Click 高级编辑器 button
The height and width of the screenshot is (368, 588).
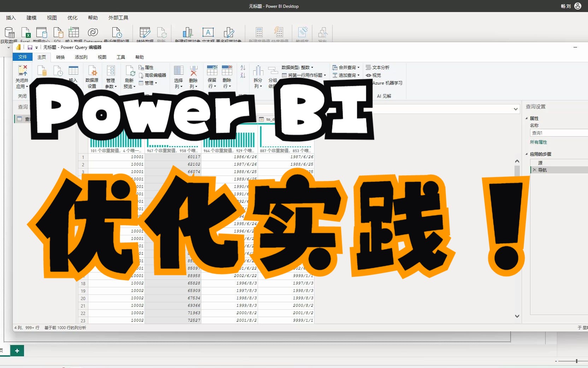click(x=152, y=75)
